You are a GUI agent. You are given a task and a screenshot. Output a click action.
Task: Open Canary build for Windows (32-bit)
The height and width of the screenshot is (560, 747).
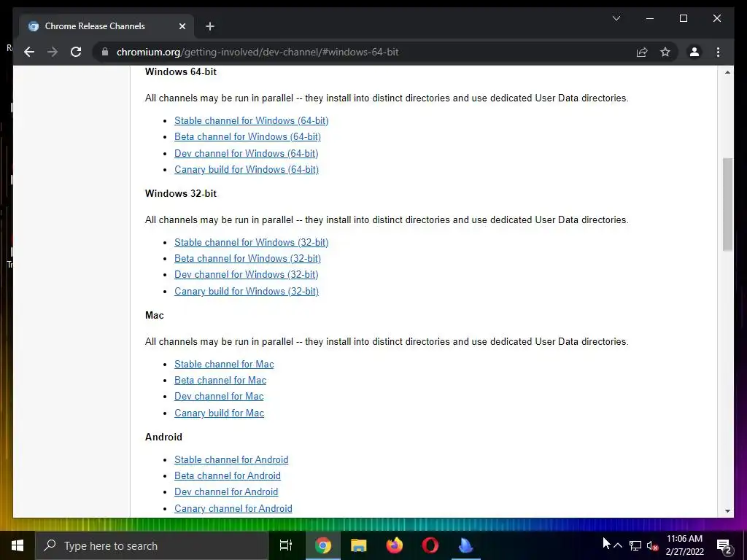[247, 292]
